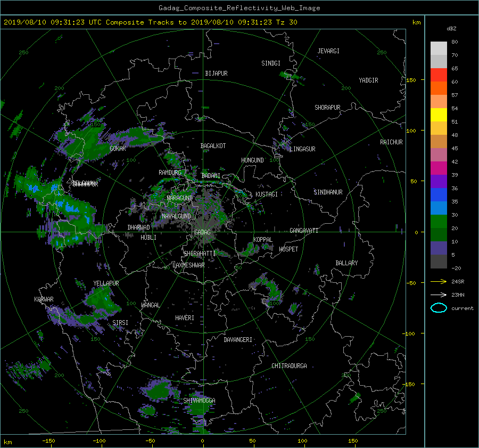Click the cyan 'current' ellipse legend icon
The width and height of the screenshot is (479, 448).
(439, 308)
